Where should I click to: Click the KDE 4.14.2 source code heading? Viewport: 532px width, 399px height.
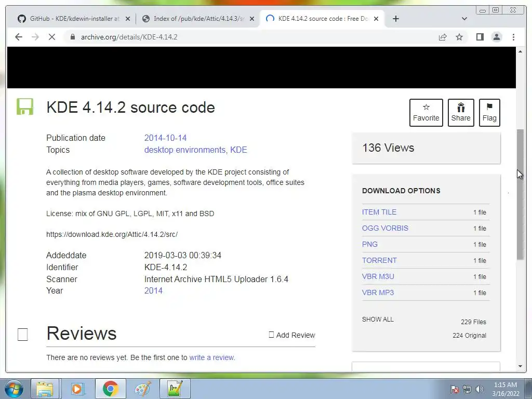[x=130, y=108]
